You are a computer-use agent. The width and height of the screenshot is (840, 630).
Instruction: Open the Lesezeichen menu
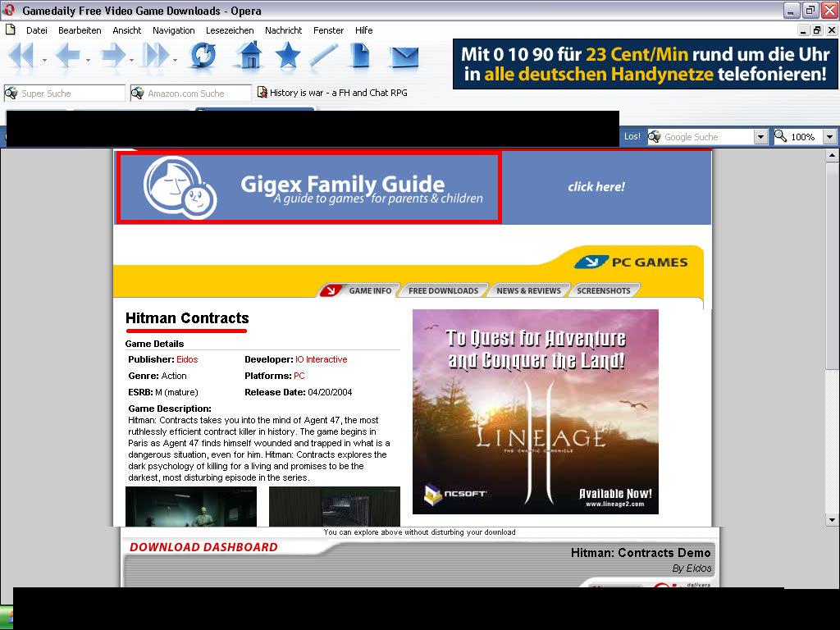(230, 30)
